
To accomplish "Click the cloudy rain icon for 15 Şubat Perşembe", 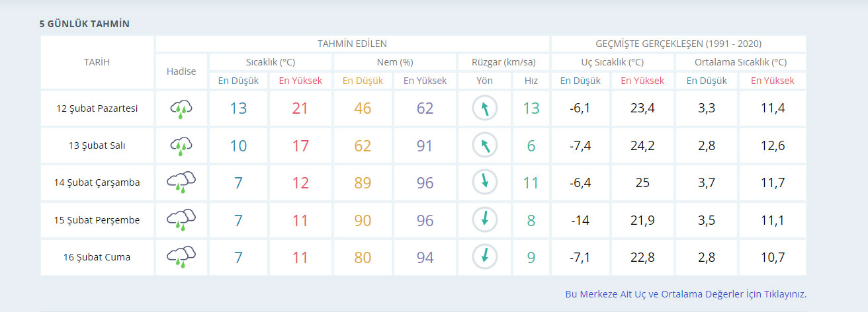I will pos(181,219).
